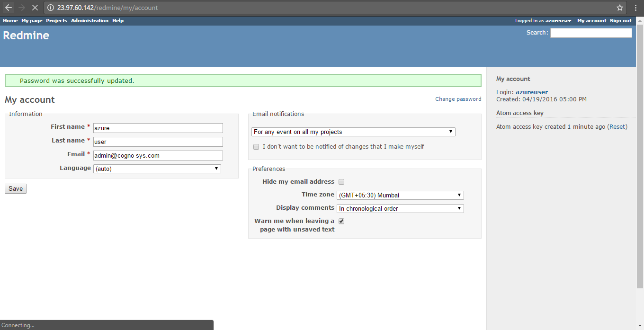This screenshot has height=330, width=644.
Task: Click into the Search field
Action: pos(590,33)
